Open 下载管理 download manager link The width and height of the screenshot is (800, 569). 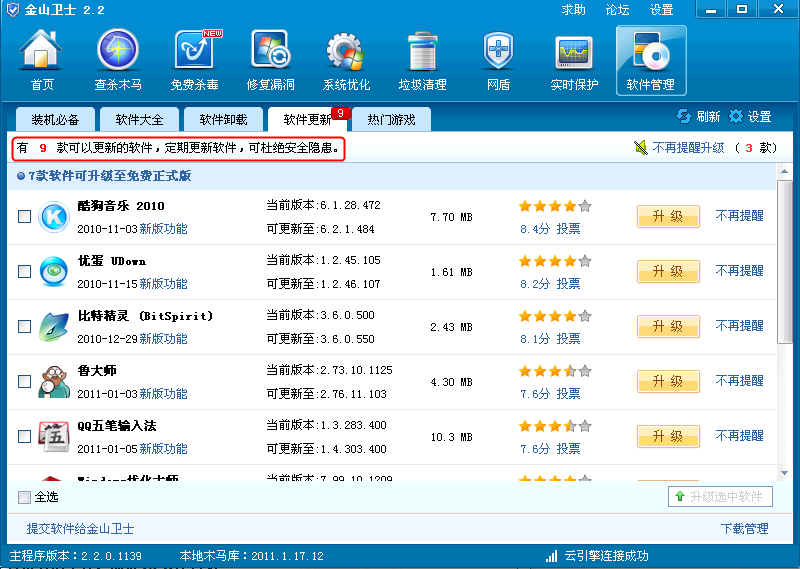tap(744, 529)
